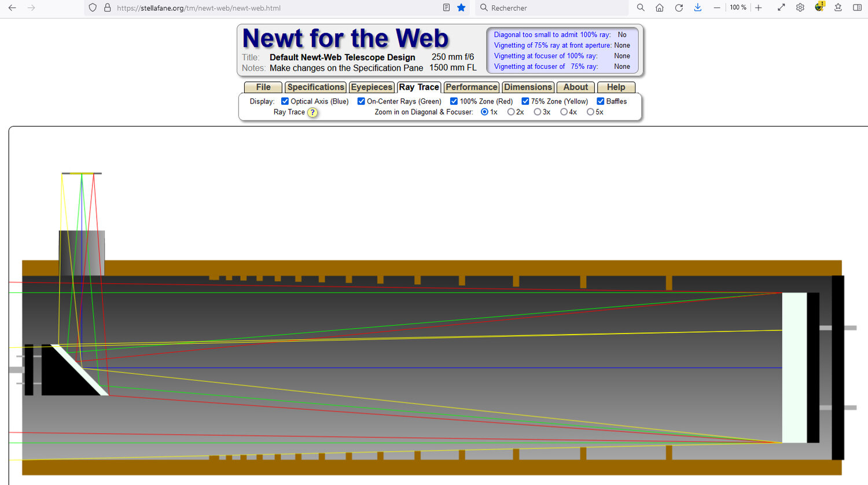This screenshot has width=868, height=485.
Task: Toggle Optical Axis (Blue) checkbox
Action: (x=285, y=101)
